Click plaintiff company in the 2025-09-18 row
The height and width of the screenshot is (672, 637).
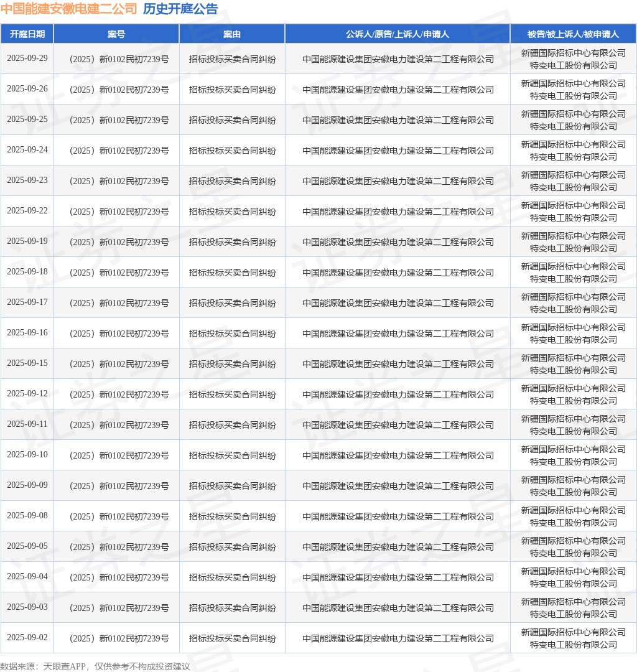398,272
